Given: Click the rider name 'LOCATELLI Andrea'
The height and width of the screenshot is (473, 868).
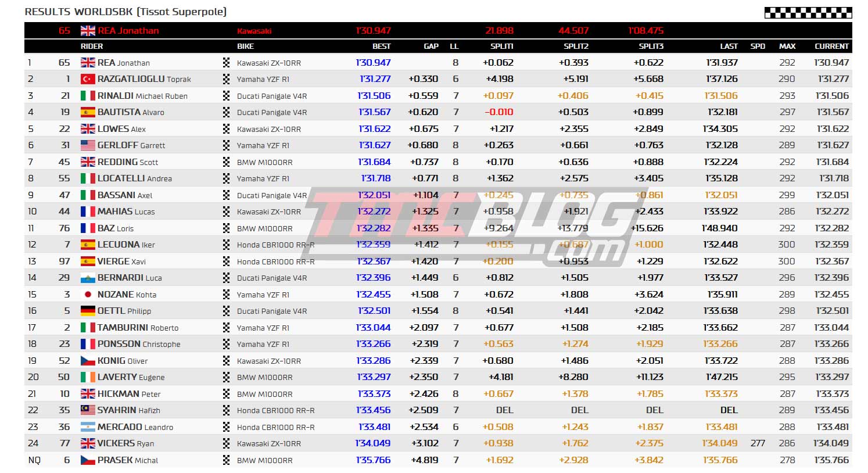Looking at the screenshot, I should (135, 178).
